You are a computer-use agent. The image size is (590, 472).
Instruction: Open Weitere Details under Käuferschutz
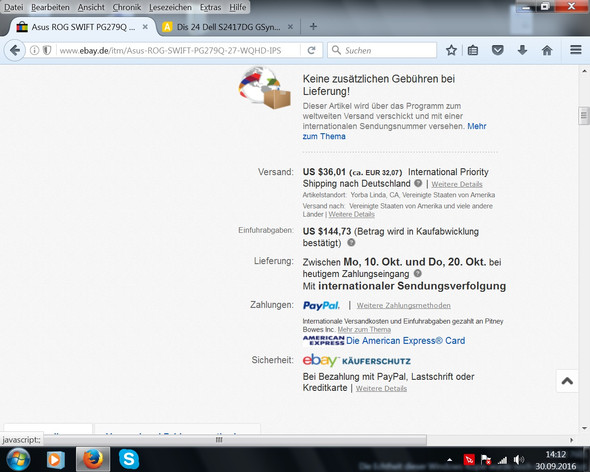[381, 388]
